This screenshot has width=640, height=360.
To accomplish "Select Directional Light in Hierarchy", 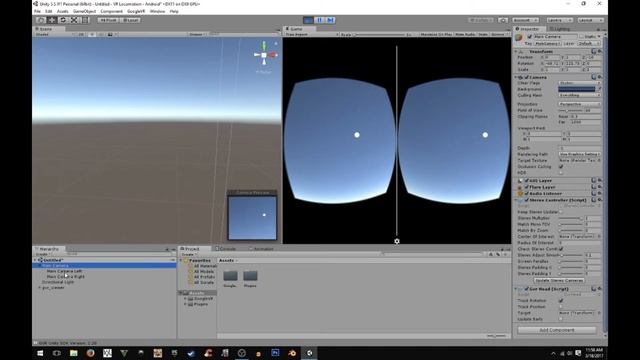I will pos(58,282).
